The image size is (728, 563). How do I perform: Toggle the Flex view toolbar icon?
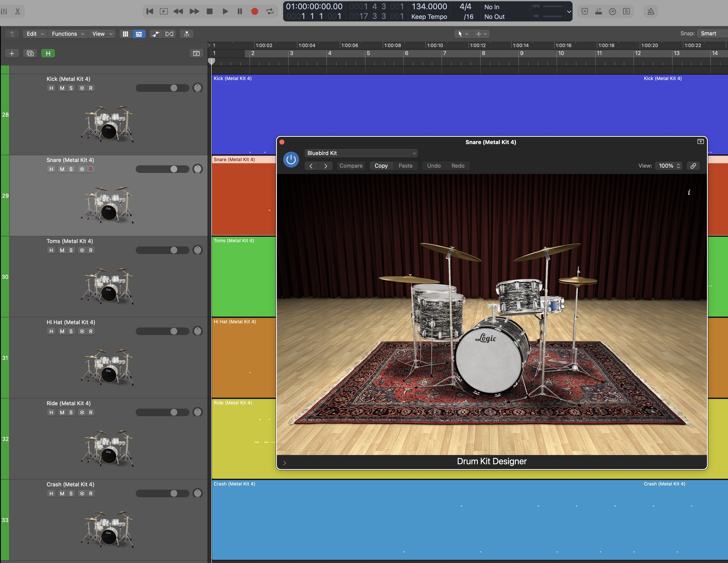pos(169,34)
